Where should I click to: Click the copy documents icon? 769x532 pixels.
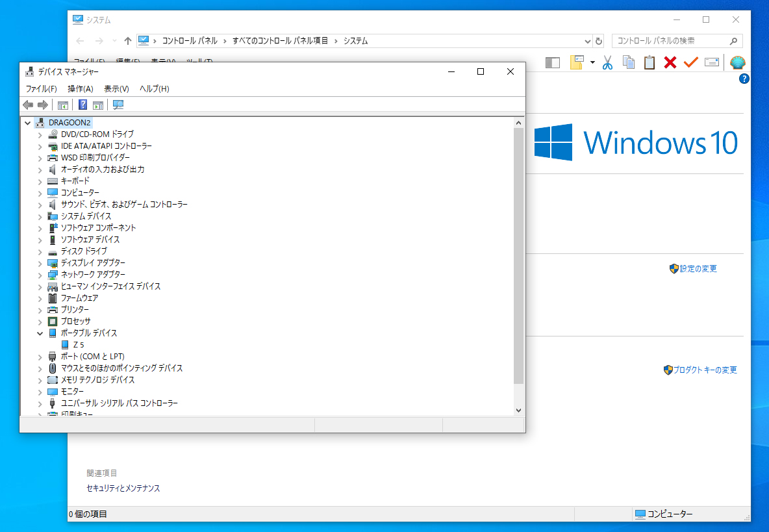[x=628, y=62]
